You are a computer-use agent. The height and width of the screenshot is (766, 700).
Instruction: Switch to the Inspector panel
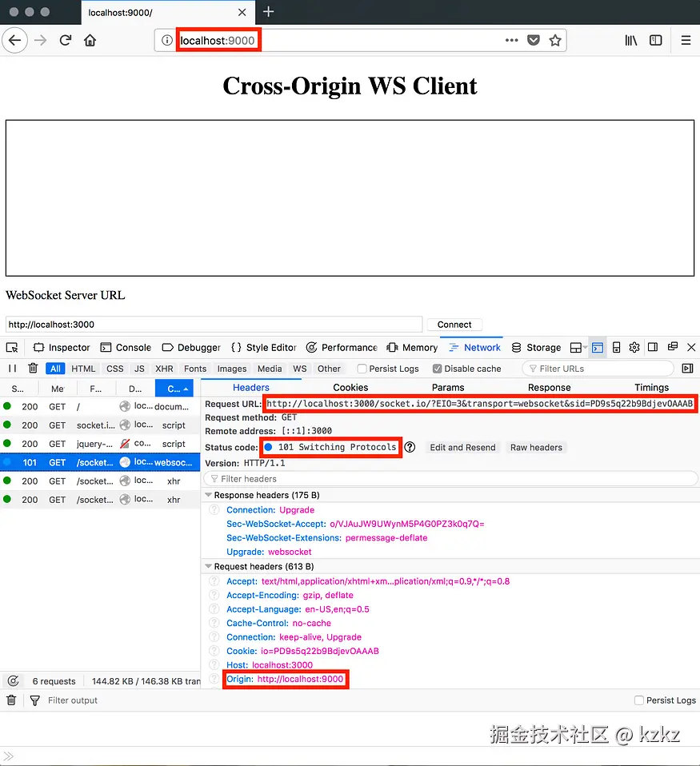(62, 347)
